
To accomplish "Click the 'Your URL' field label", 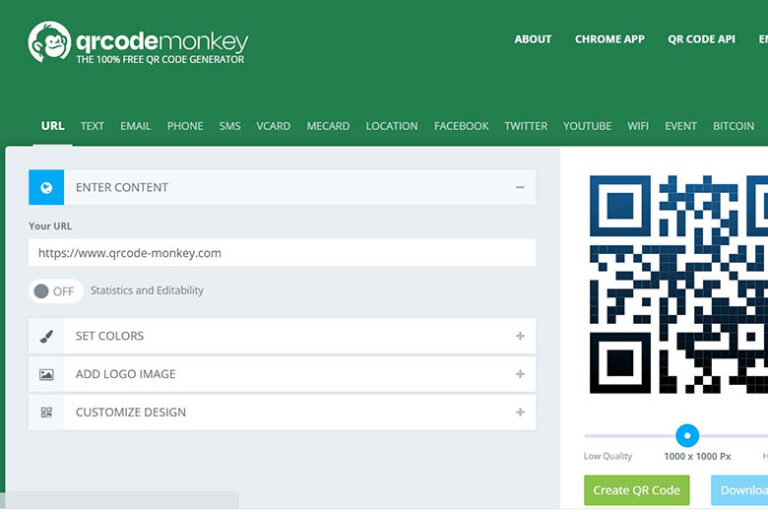I will (50, 226).
